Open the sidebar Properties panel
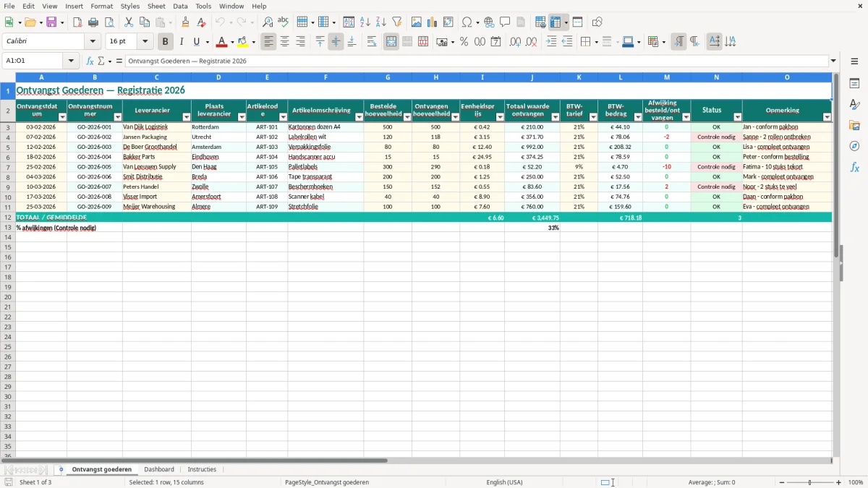The width and height of the screenshot is (868, 488). tap(854, 83)
